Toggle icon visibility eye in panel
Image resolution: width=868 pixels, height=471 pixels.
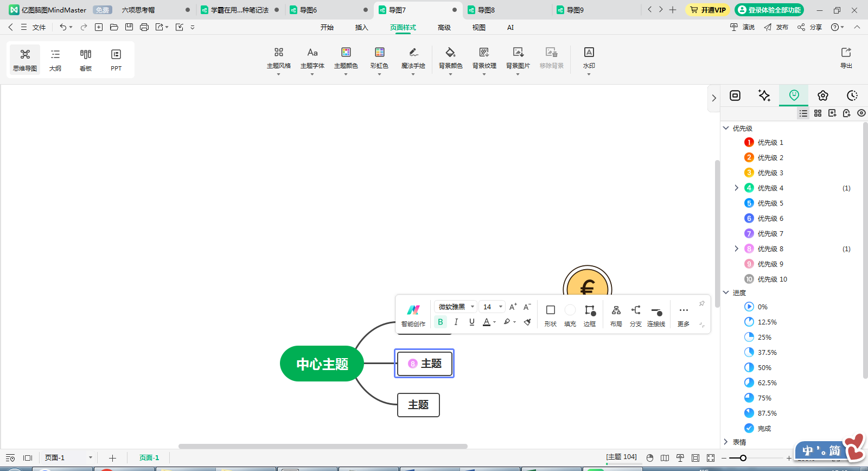point(861,113)
